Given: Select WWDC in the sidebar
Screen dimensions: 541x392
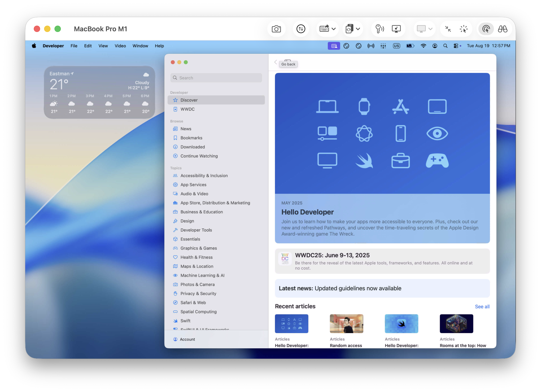Looking at the screenshot, I should (x=216, y=109).
